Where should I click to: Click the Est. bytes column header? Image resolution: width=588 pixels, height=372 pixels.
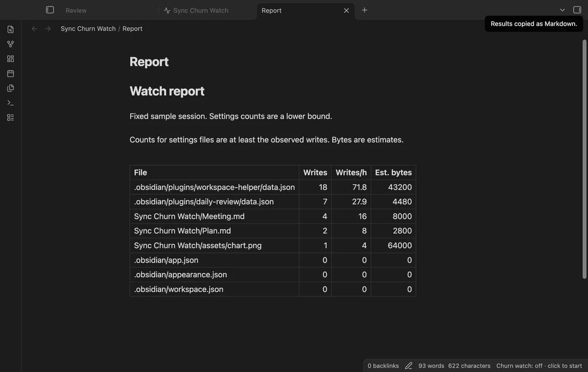[393, 172]
